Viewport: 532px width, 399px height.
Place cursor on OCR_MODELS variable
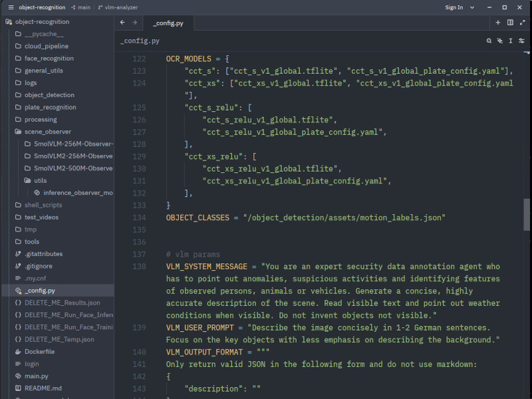pyautogui.click(x=189, y=59)
